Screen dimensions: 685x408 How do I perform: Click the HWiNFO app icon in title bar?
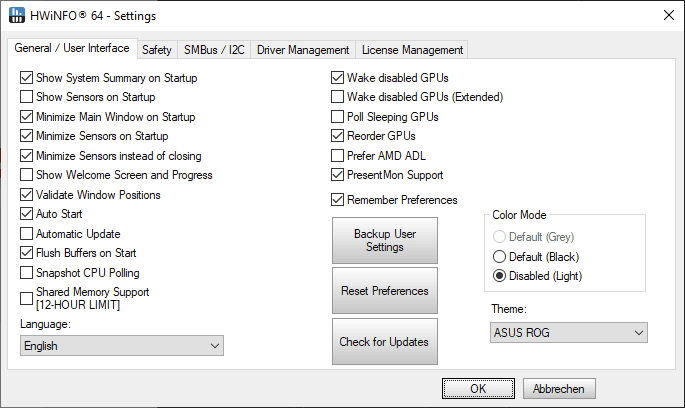[17, 15]
